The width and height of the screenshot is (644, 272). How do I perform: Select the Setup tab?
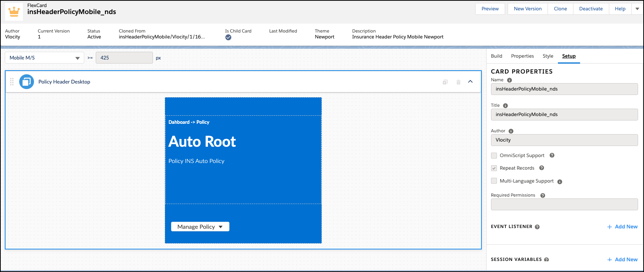569,56
